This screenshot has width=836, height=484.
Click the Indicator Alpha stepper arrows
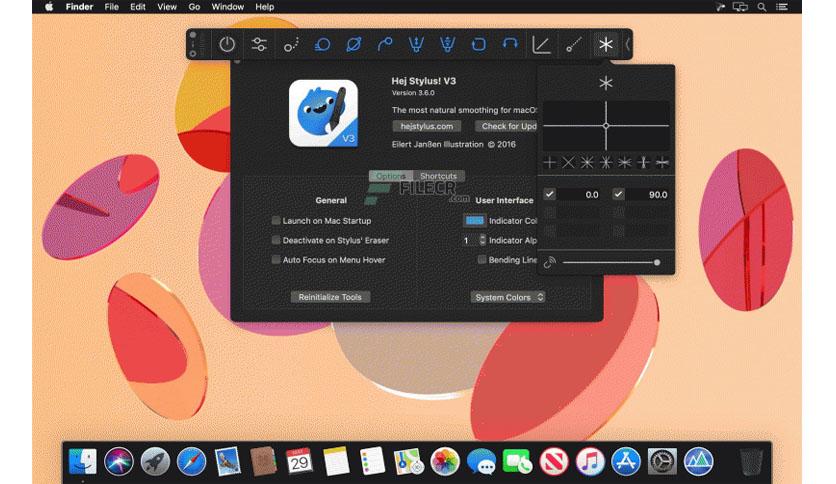(x=483, y=240)
